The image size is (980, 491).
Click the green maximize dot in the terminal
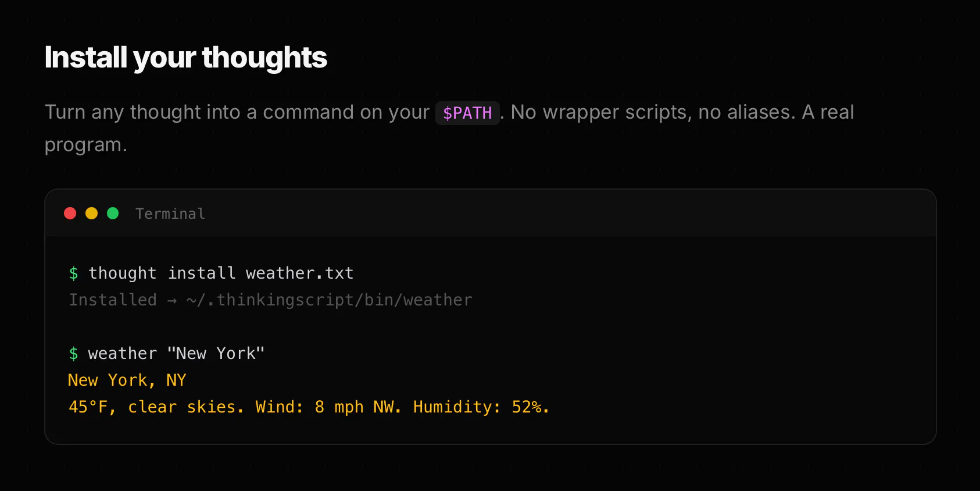(x=113, y=214)
